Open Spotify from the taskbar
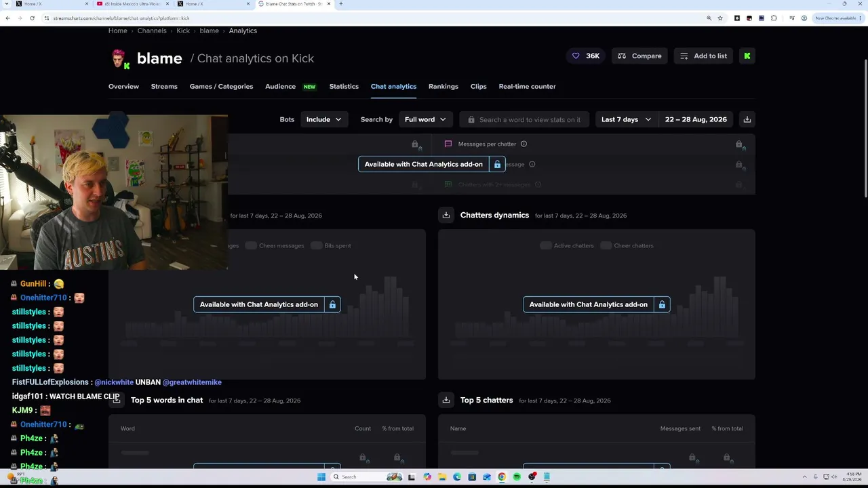 [x=517, y=477]
